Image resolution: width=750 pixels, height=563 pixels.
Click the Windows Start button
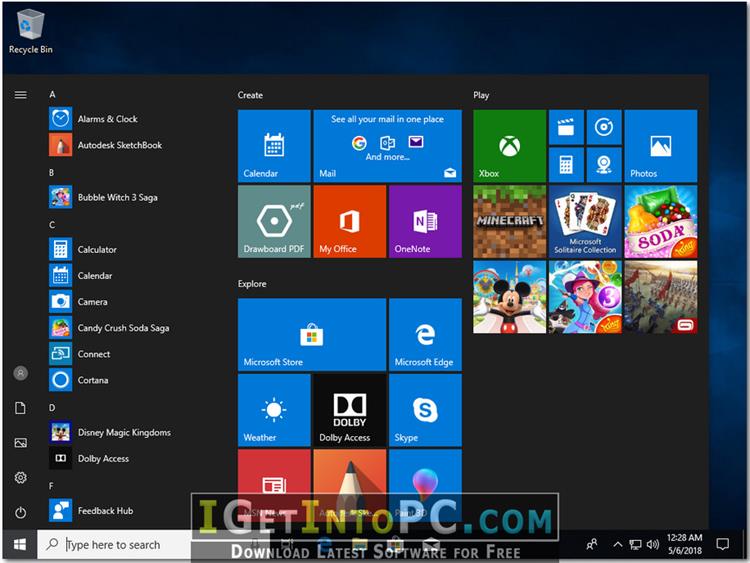point(20,544)
